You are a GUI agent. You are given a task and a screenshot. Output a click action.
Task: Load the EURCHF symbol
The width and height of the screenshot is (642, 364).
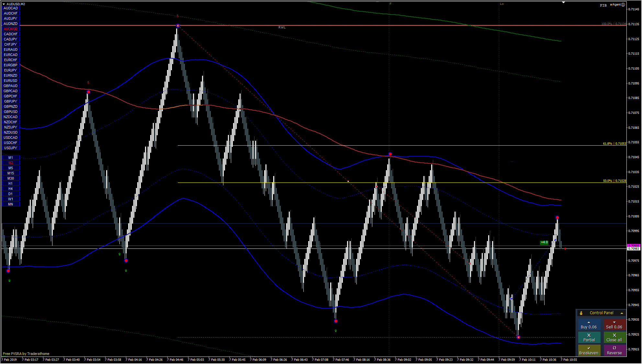pyautogui.click(x=11, y=60)
